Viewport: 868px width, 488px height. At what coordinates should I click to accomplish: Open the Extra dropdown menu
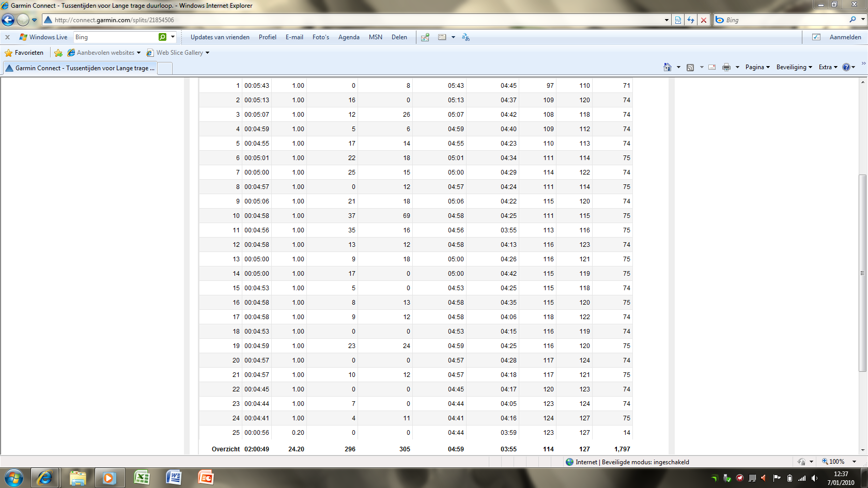828,67
